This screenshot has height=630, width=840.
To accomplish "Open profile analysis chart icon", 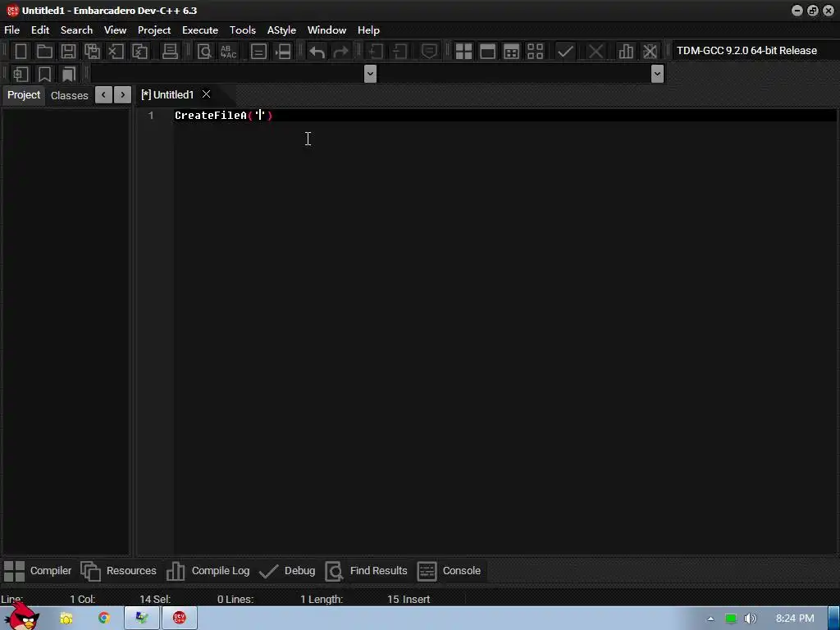I will (625, 52).
